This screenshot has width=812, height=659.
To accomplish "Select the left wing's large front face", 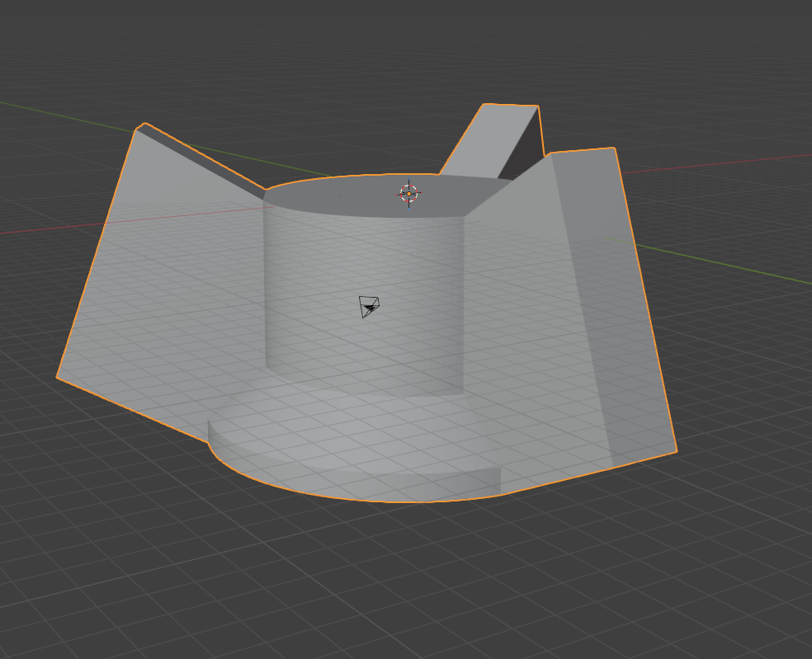I will click(x=165, y=289).
